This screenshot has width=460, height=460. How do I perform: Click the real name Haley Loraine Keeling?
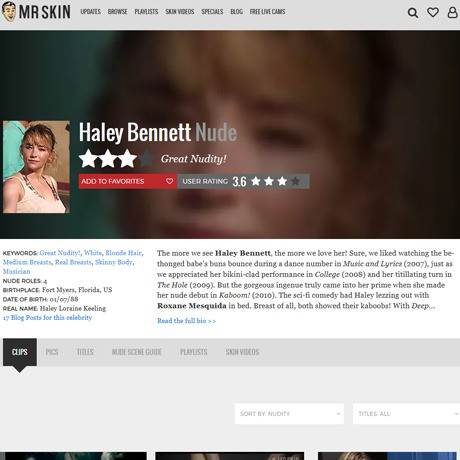(x=73, y=308)
